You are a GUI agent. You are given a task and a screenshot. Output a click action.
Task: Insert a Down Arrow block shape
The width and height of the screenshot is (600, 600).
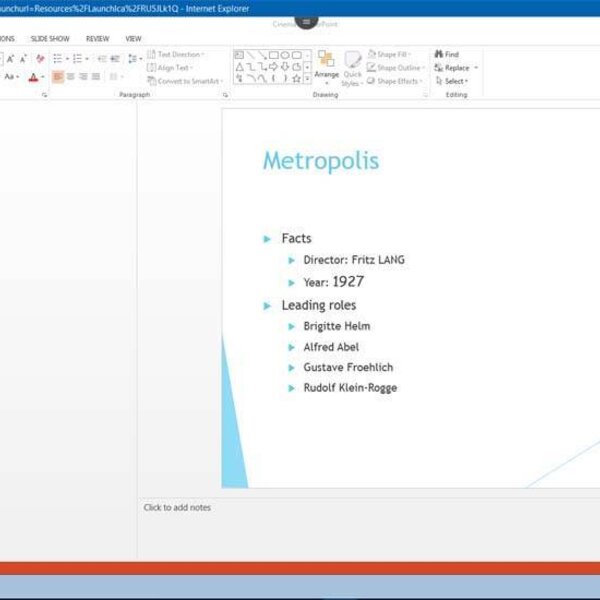tap(285, 67)
